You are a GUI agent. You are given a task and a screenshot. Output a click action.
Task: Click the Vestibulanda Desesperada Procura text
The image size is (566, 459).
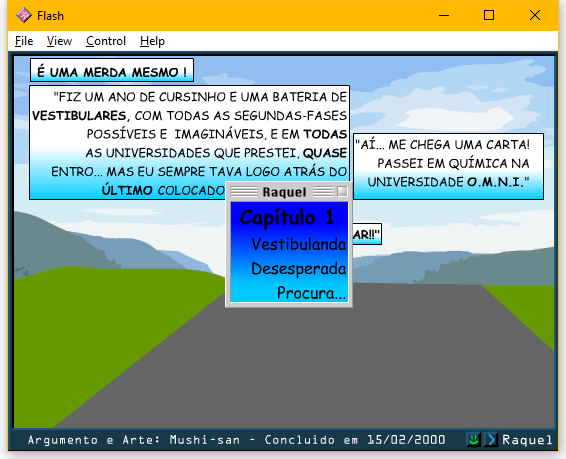pyautogui.click(x=299, y=268)
